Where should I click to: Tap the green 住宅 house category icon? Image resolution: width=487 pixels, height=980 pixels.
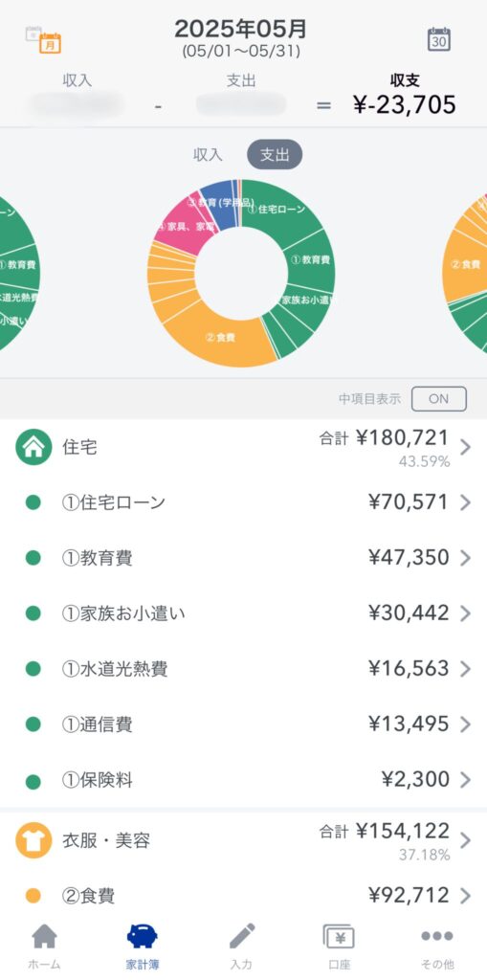pos(33,447)
